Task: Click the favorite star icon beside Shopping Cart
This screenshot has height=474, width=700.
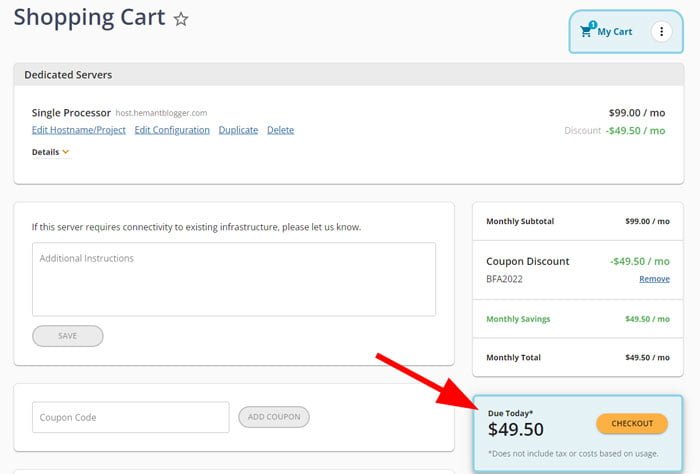Action: [181, 19]
